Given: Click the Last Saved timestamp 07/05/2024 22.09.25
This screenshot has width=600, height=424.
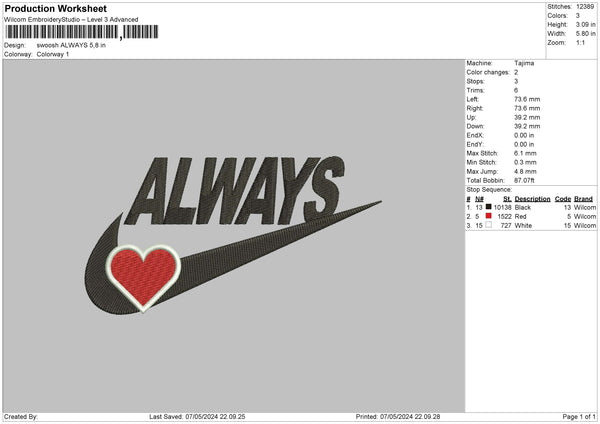Looking at the screenshot, I should point(215,417).
